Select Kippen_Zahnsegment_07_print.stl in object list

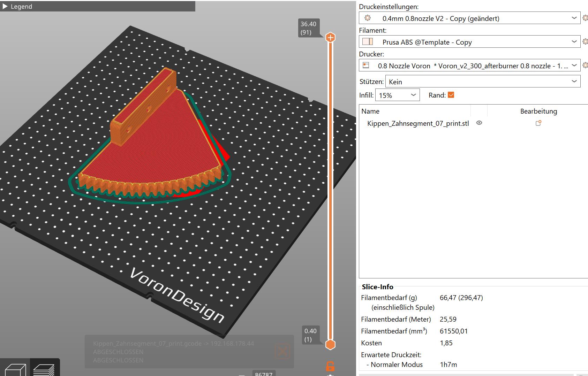(418, 123)
